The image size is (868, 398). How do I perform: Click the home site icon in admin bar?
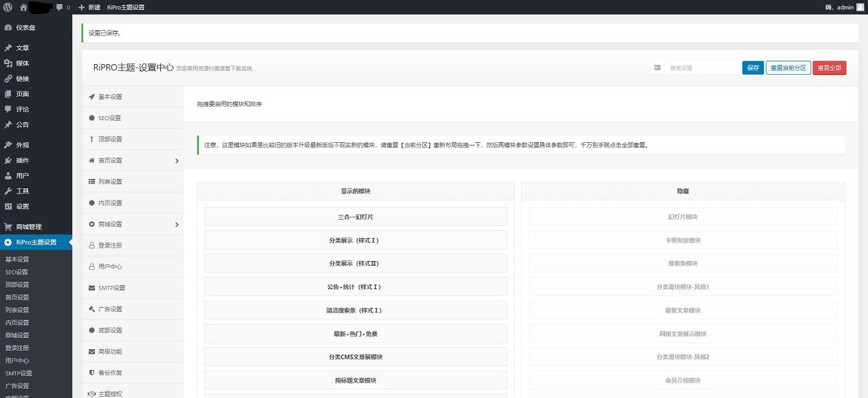23,7
